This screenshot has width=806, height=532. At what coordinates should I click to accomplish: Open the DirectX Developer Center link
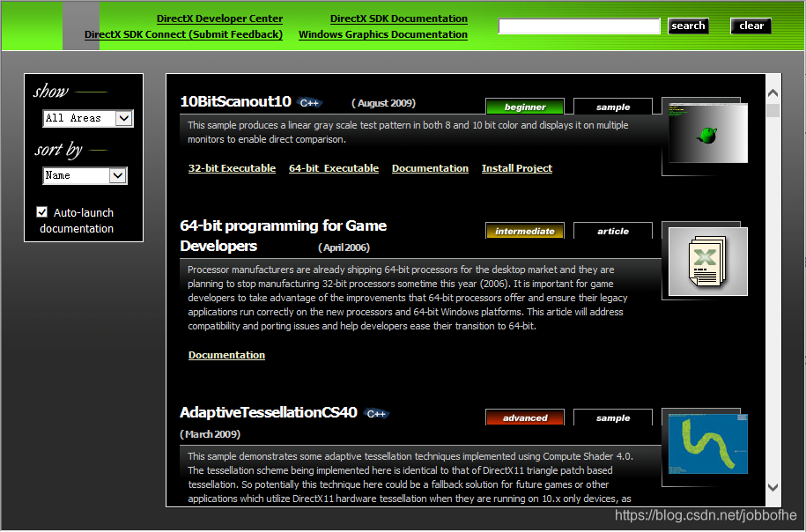pos(219,18)
